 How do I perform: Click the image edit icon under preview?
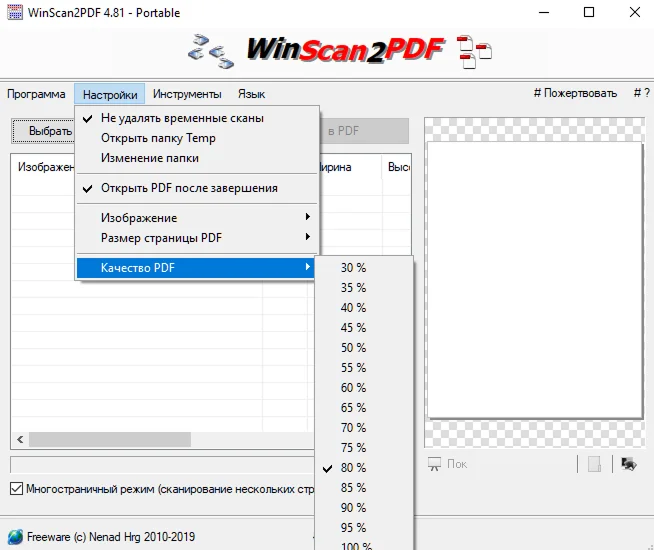point(629,464)
